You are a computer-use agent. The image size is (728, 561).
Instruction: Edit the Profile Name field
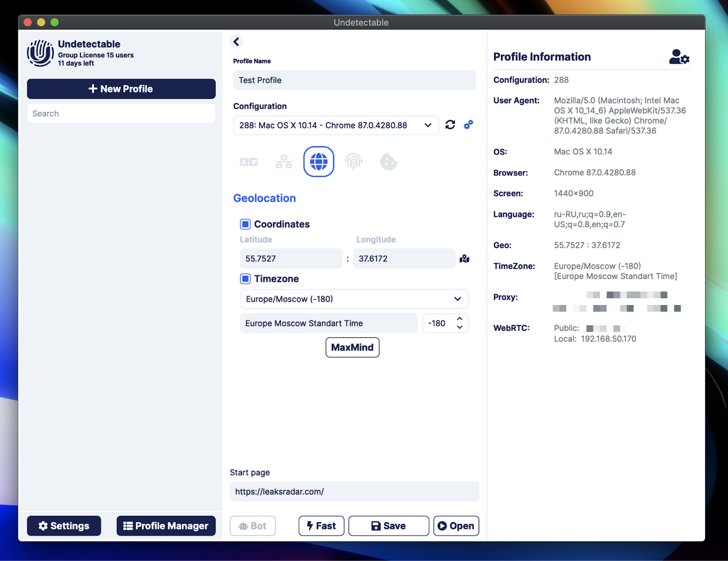(354, 80)
